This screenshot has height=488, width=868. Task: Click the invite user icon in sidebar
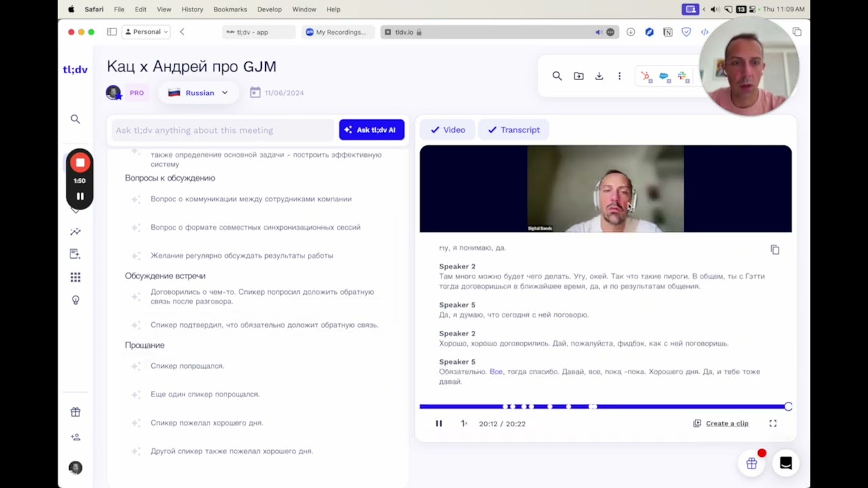tap(75, 437)
